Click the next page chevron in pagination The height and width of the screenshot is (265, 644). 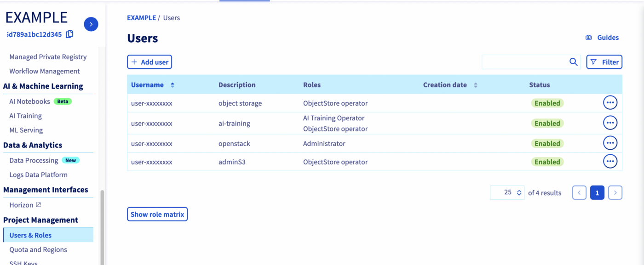point(615,192)
